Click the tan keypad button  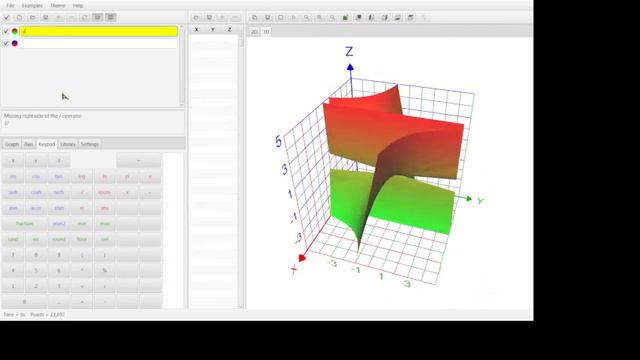pyautogui.click(x=59, y=177)
